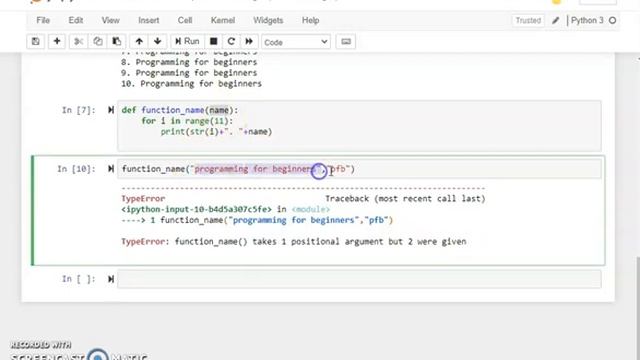Click the Python 3 kernel indicator circle
This screenshot has width=640, height=360.
pos(612,20)
